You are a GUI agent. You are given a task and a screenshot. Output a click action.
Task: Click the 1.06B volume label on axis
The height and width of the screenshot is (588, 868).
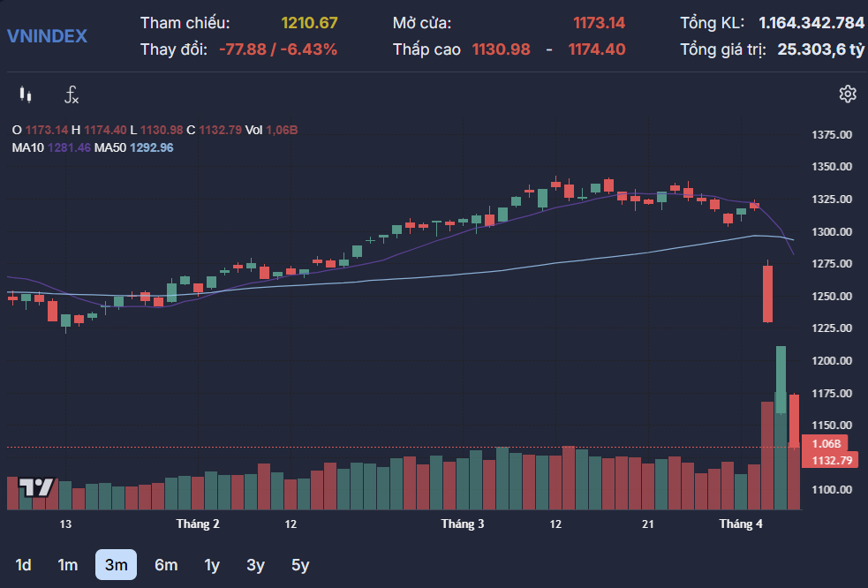click(x=826, y=444)
